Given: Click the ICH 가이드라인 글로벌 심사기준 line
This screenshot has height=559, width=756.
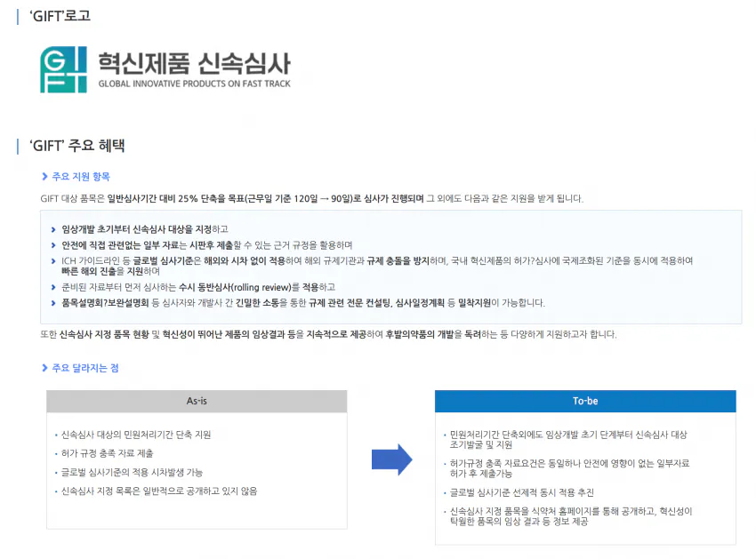Looking at the screenshot, I should (x=377, y=260).
